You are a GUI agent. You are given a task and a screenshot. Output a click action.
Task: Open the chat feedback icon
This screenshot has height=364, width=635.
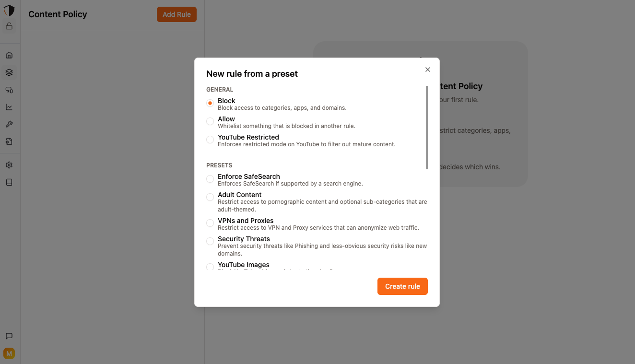[9, 336]
